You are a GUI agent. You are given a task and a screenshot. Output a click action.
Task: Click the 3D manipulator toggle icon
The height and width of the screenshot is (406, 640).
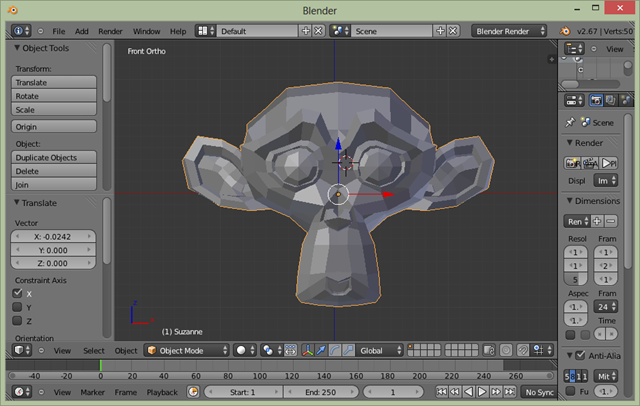(307, 351)
